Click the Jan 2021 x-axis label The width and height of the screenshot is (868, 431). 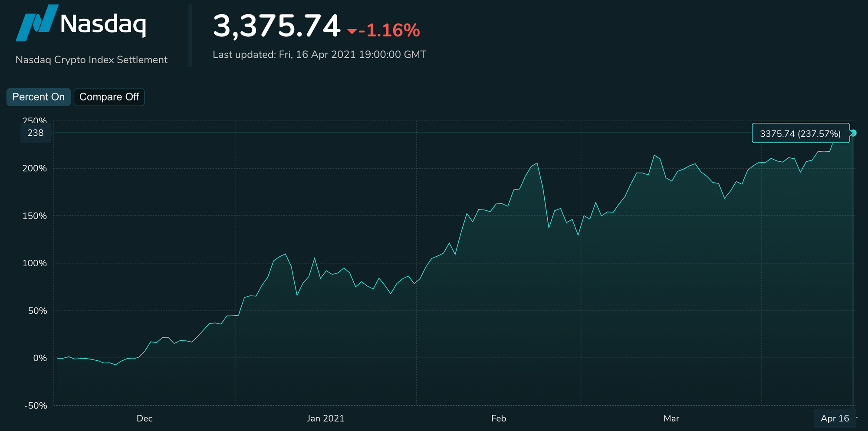[325, 418]
